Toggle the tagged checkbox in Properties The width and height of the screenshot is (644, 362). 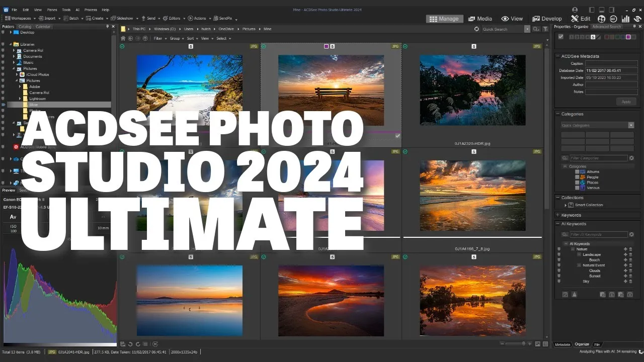coord(561,37)
